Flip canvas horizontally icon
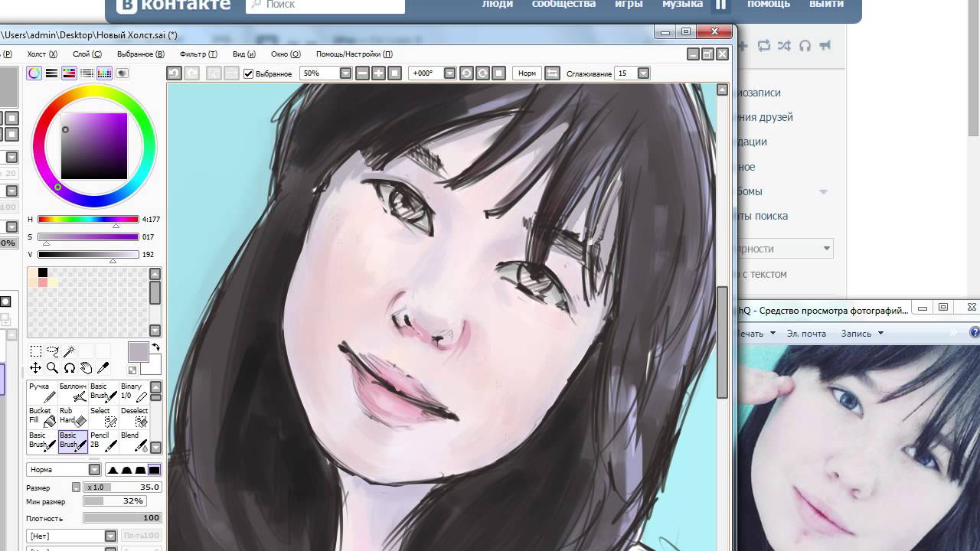The height and width of the screenshot is (551, 980). 552,73
